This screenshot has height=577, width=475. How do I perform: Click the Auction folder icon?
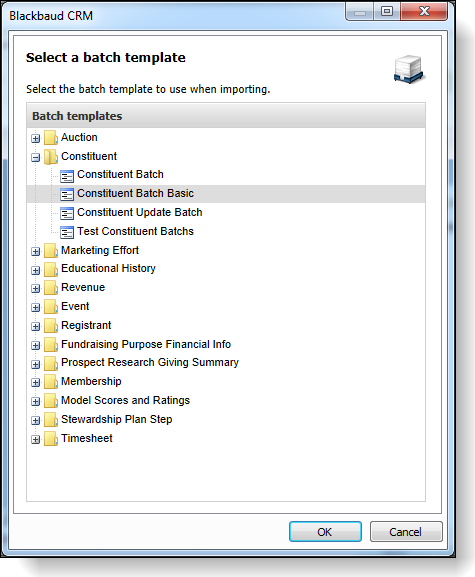click(x=51, y=138)
